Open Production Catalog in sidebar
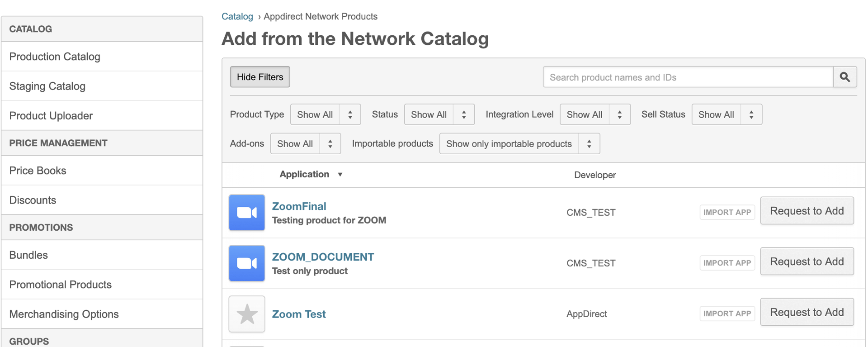Image resolution: width=868 pixels, height=347 pixels. [x=55, y=57]
